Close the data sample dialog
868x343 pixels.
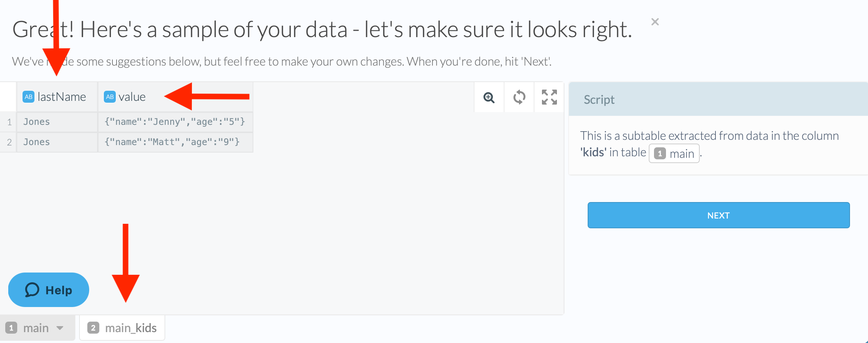[x=655, y=22]
